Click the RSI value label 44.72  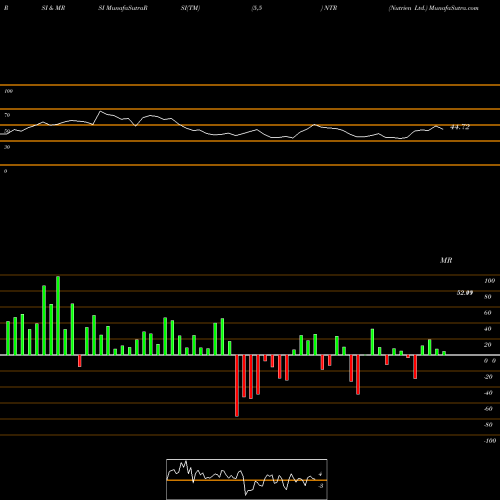(x=460, y=127)
